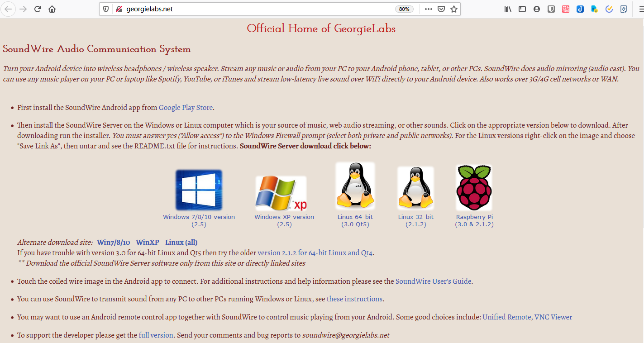Open the page actions three-dot menu
Image resolution: width=644 pixels, height=343 pixels.
(428, 9)
